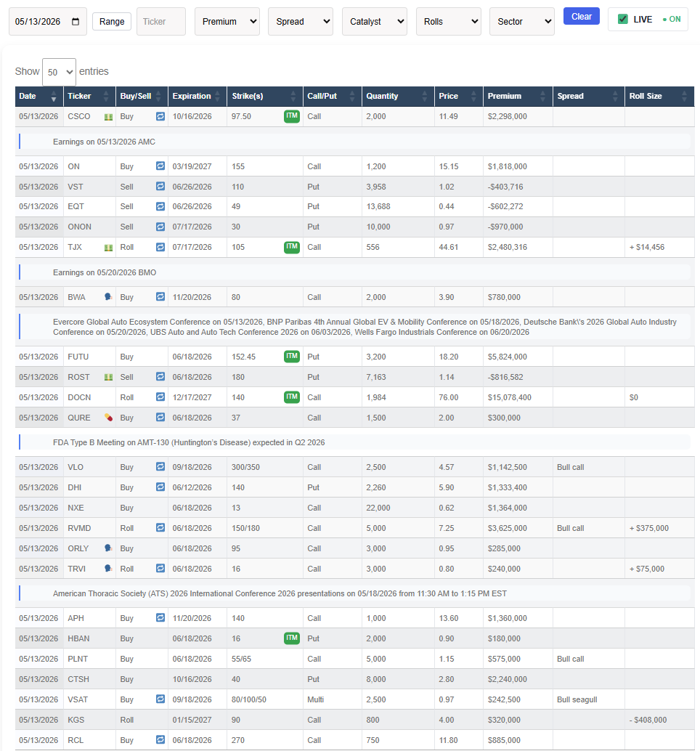Click the refresh icon in the DHI row
The width and height of the screenshot is (700, 751).
point(160,487)
